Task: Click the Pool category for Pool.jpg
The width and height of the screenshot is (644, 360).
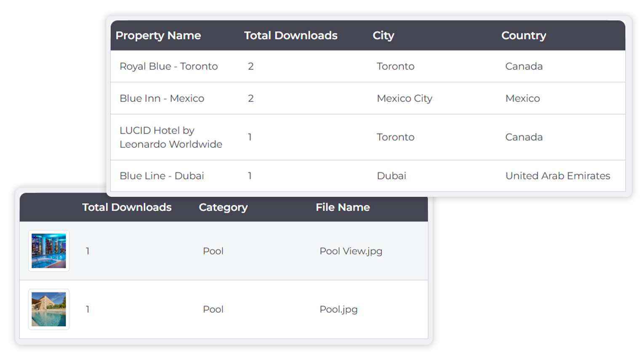Action: [x=213, y=310]
